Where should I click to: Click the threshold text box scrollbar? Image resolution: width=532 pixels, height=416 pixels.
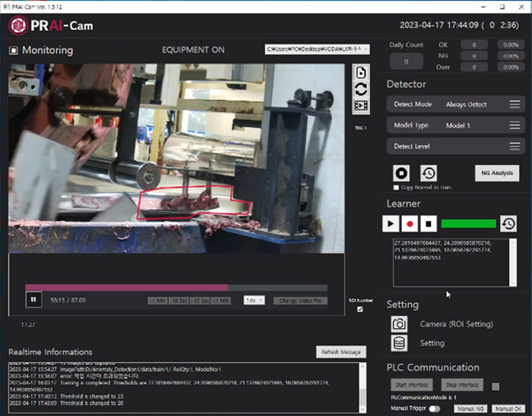(513, 263)
